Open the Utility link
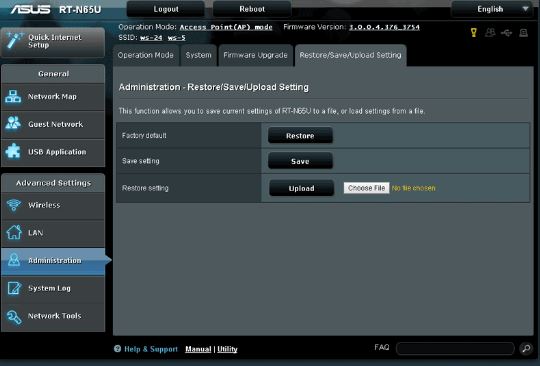 click(227, 349)
